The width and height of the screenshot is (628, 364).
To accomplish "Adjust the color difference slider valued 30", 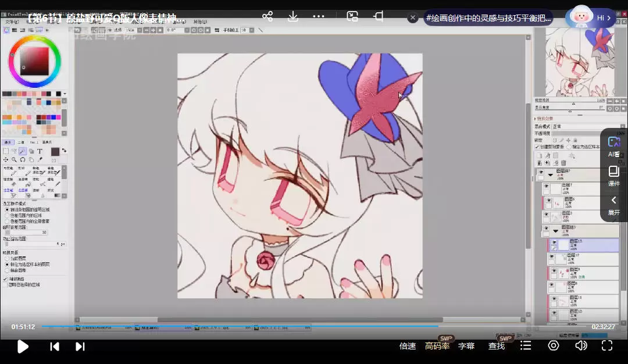I will click(25, 232).
